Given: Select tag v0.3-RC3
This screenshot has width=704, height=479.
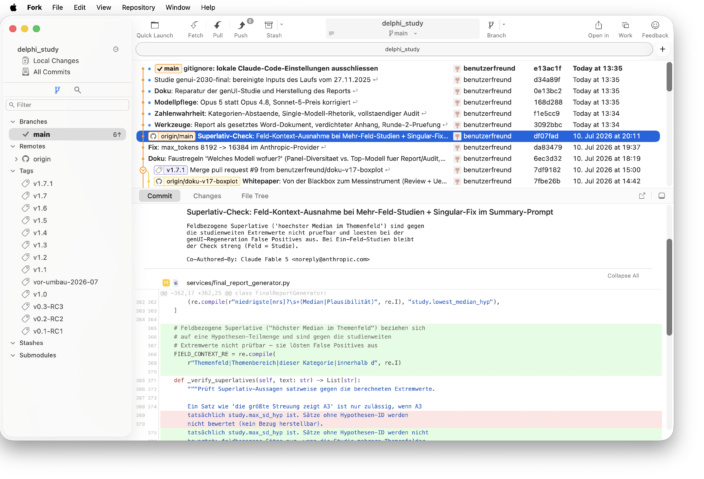Looking at the screenshot, I should 48,307.
